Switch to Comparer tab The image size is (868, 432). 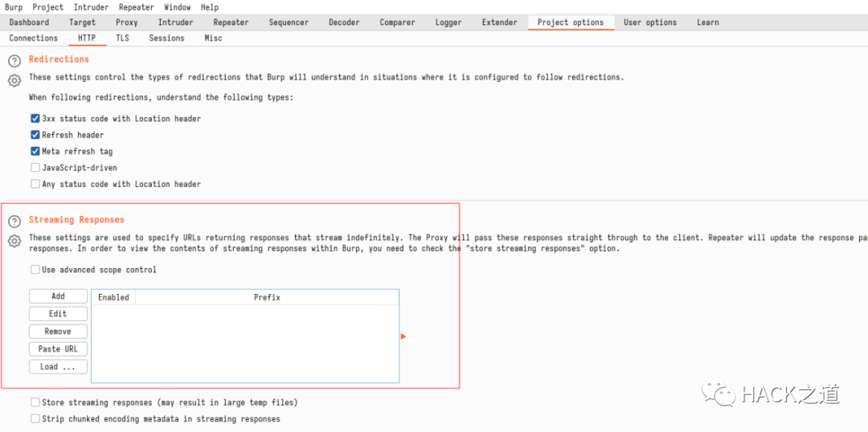pyautogui.click(x=398, y=22)
